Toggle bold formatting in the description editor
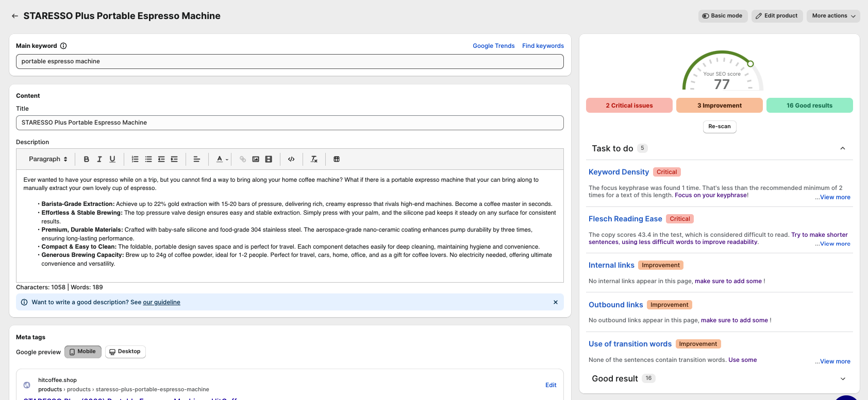The height and width of the screenshot is (400, 868). (87, 160)
